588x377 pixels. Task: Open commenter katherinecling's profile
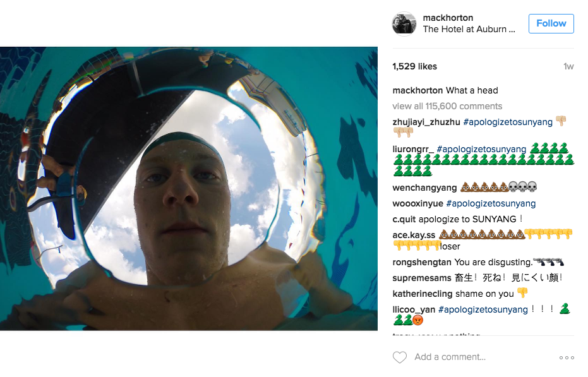pyautogui.click(x=421, y=294)
